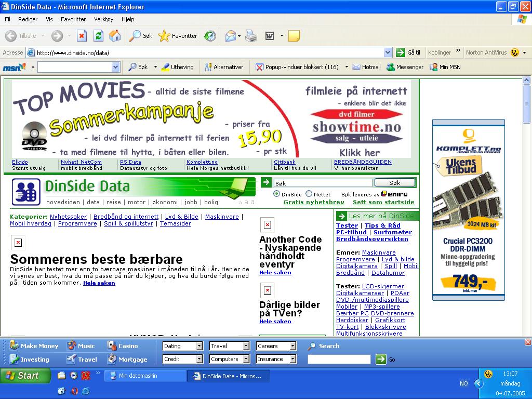Click the Norton AntiVirus icon
Viewport: 532px width, 399px height.
point(515,52)
